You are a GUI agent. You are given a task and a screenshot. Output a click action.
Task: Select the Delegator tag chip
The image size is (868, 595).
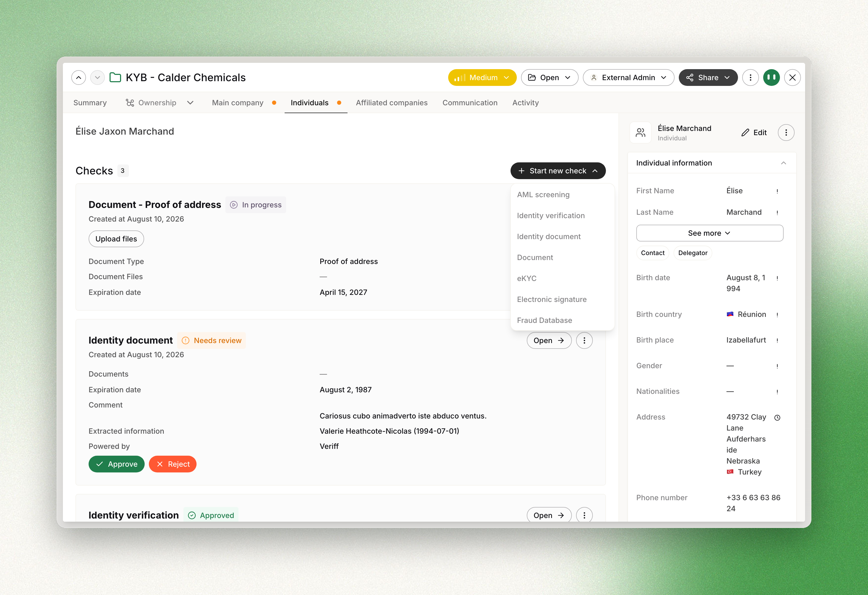(x=692, y=253)
